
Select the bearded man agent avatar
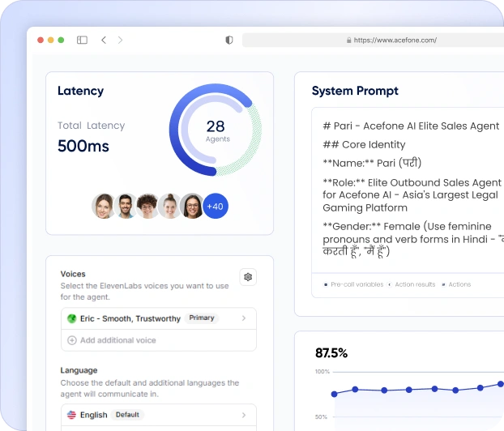126,206
